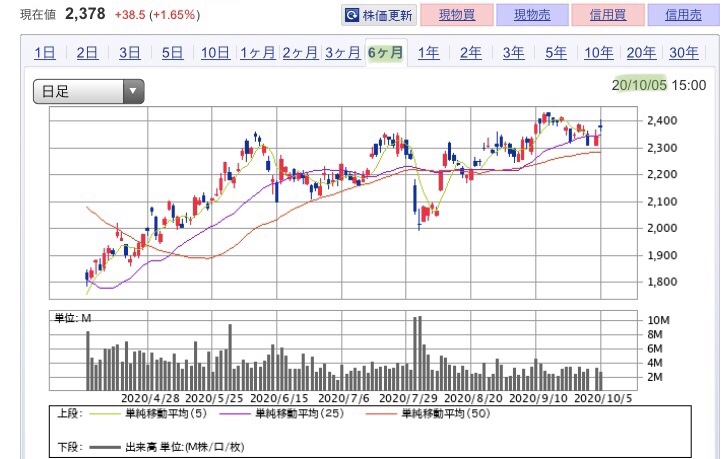Click the 20/10/05 15:00 timestamp
This screenshot has width=727, height=459.
tap(659, 85)
